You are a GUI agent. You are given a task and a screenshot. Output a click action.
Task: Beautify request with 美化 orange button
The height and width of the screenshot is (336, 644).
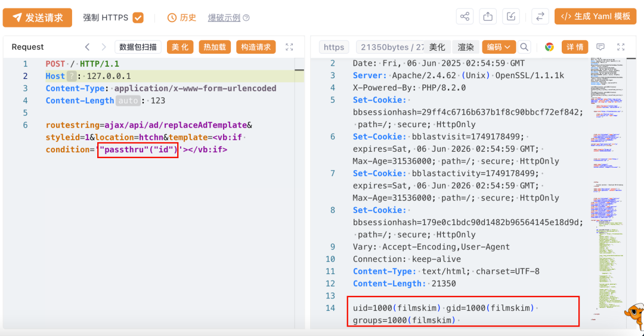coord(180,47)
